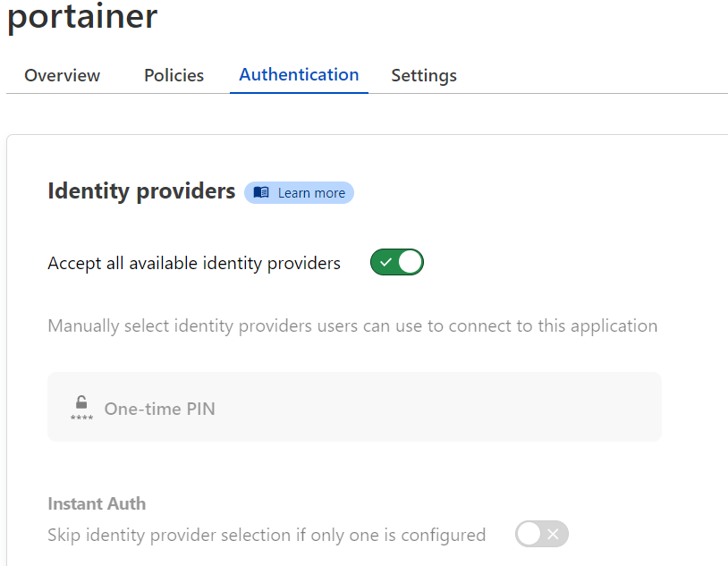728x566 pixels.
Task: Enable the Instant Auth skip toggle
Action: [x=541, y=535]
